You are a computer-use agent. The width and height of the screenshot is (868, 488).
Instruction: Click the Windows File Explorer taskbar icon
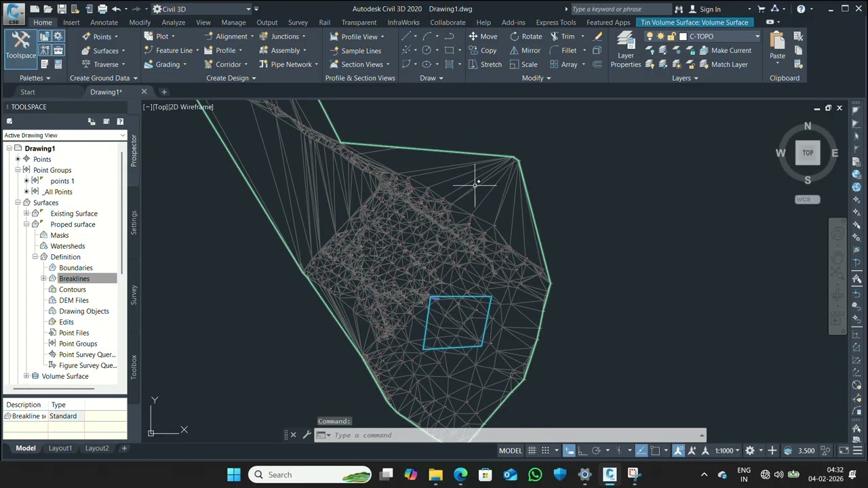pyautogui.click(x=435, y=474)
